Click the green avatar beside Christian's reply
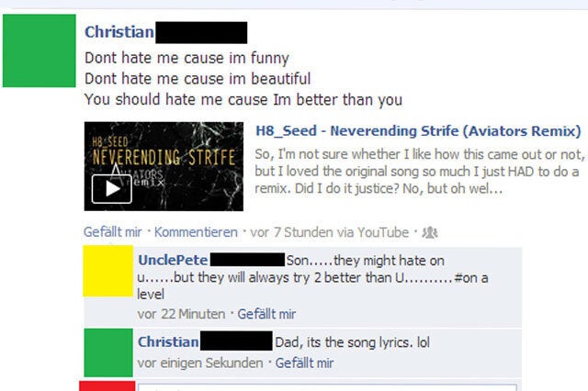 tap(108, 352)
